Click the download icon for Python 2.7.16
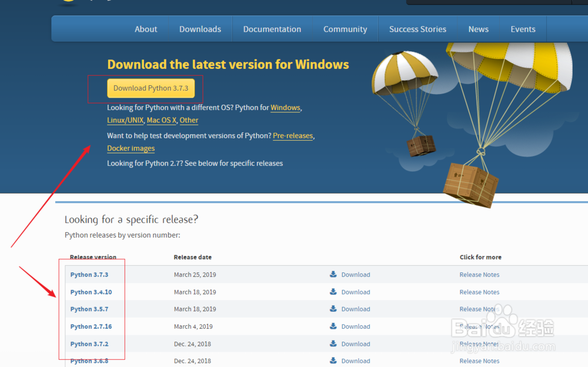Screen dimensions: 588x367 coord(333,326)
